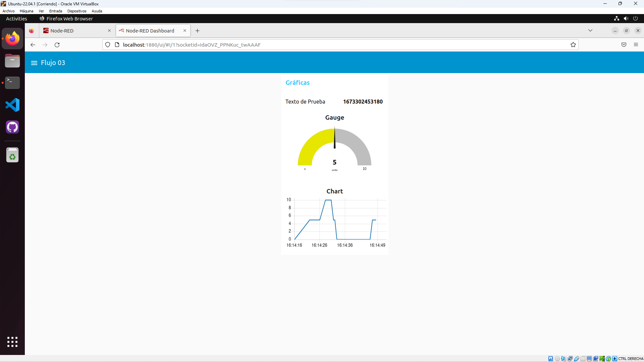Launch GitHub Desktop from dock
This screenshot has width=644, height=362.
tap(12, 127)
